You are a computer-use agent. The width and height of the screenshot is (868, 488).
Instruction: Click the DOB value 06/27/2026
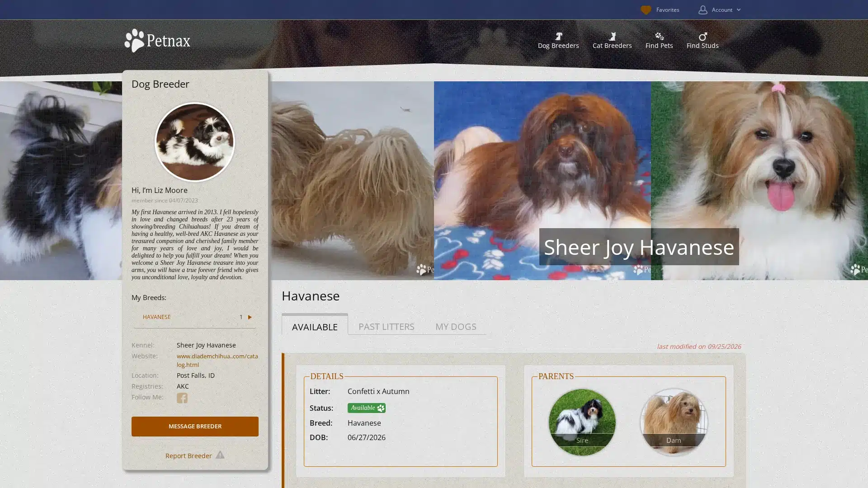tap(366, 437)
